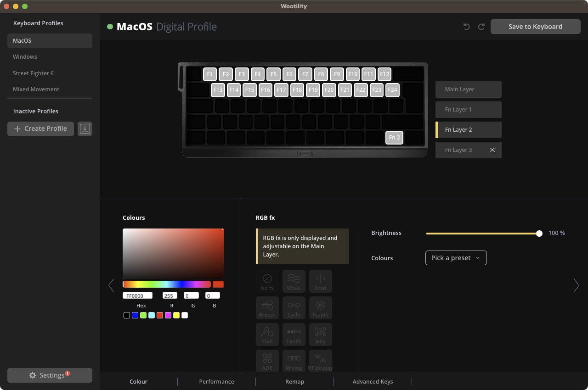The height and width of the screenshot is (390, 588).
Task: Select the AOE RGB effect
Action: (267, 361)
